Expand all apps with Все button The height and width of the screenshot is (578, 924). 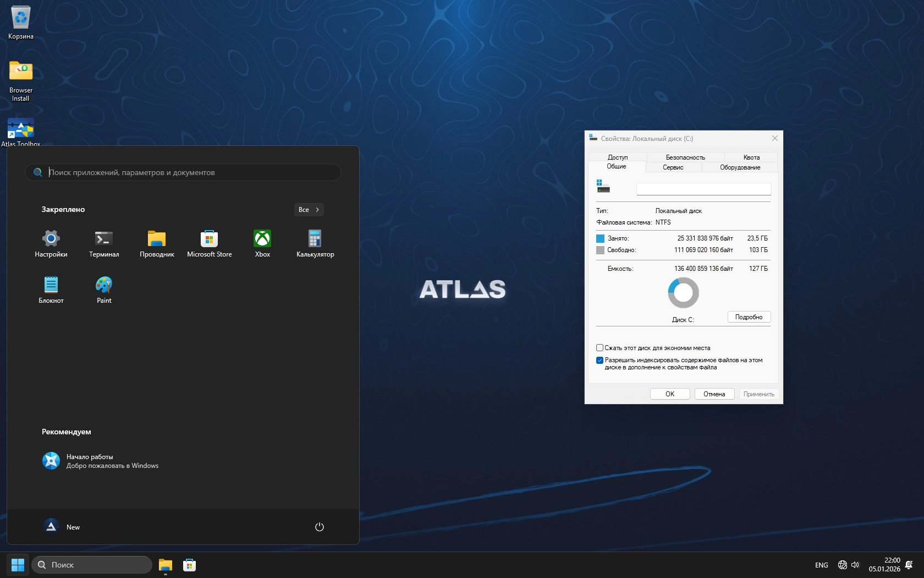[309, 210]
